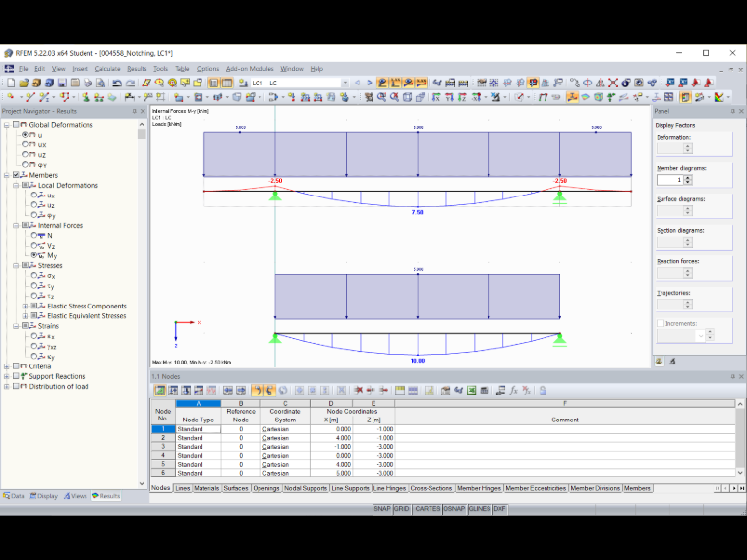The height and width of the screenshot is (560, 747).
Task: Increase the Member diagrams factor stepper
Action: point(687,177)
